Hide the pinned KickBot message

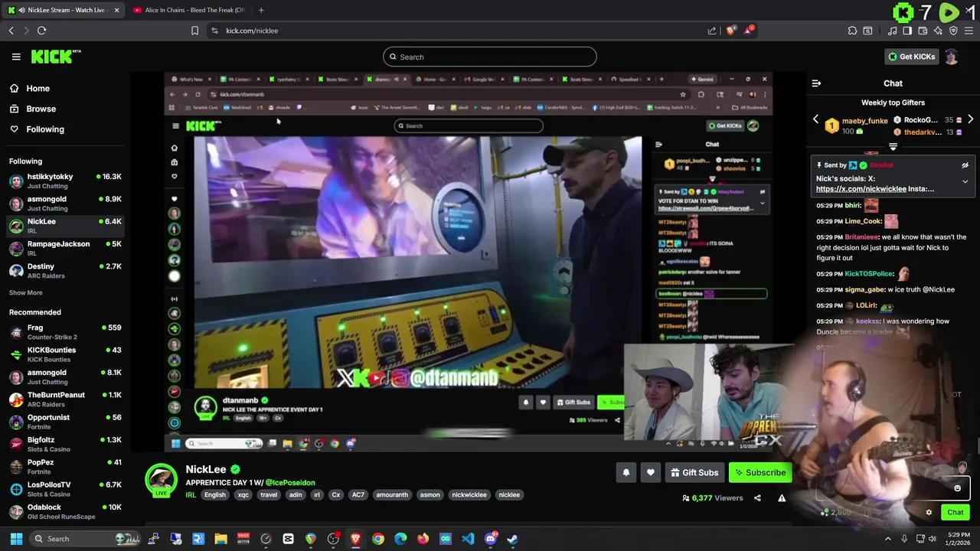[965, 165]
